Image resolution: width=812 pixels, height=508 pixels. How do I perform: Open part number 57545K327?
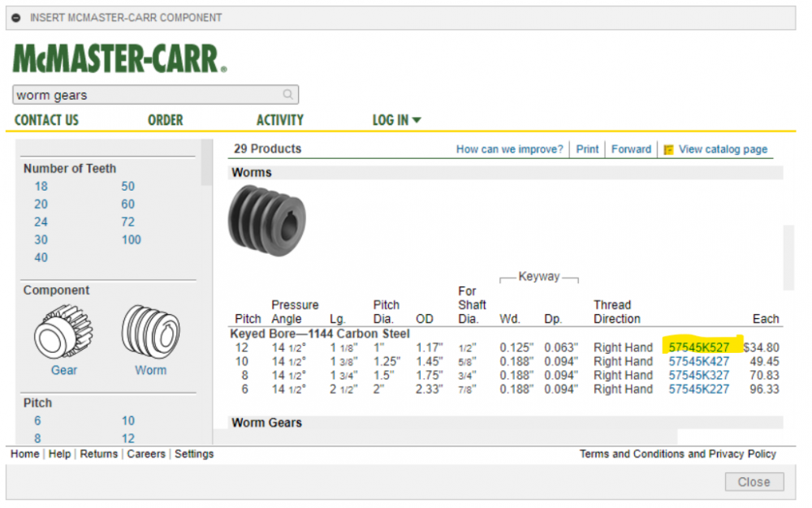click(698, 375)
